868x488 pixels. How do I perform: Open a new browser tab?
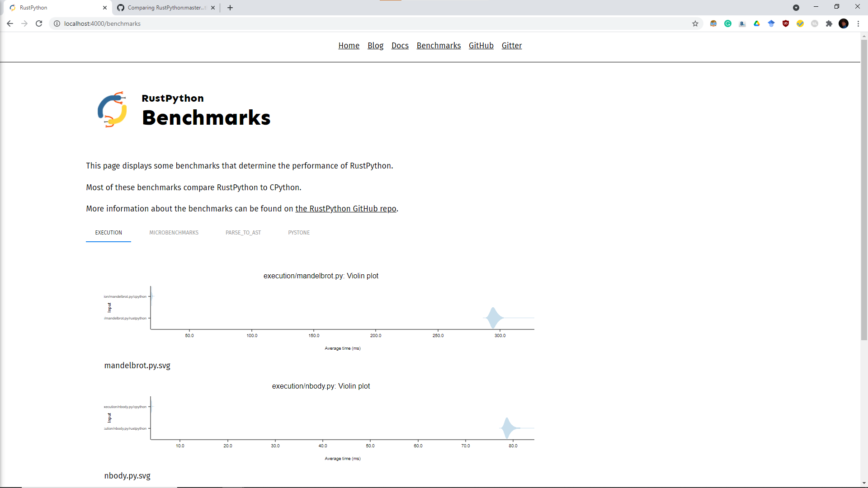click(230, 8)
